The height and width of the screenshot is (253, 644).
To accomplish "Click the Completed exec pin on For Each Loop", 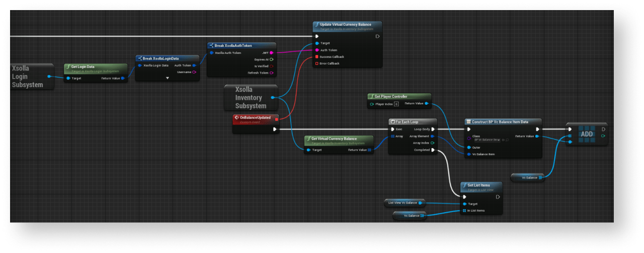I will click(x=433, y=150).
